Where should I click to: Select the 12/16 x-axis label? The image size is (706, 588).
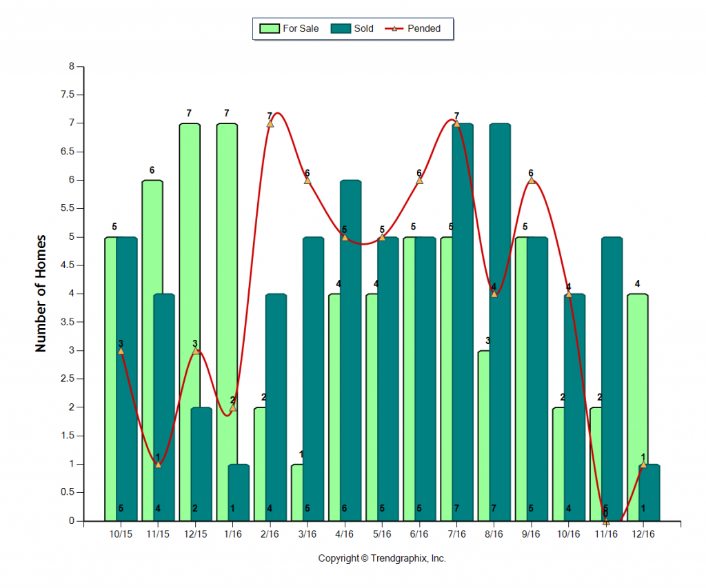tap(643, 534)
